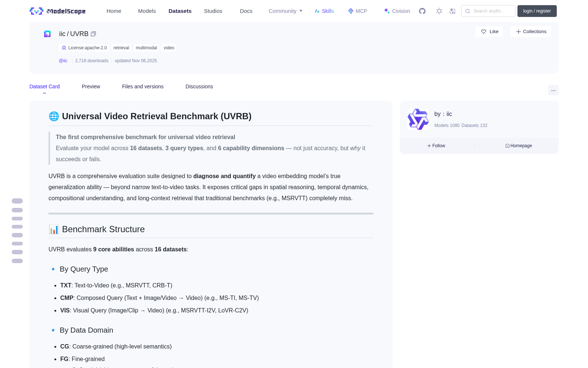Image resolution: width=588 pixels, height=368 pixels.
Task: Click the "2,718 downloads" text
Action: pyautogui.click(x=92, y=61)
